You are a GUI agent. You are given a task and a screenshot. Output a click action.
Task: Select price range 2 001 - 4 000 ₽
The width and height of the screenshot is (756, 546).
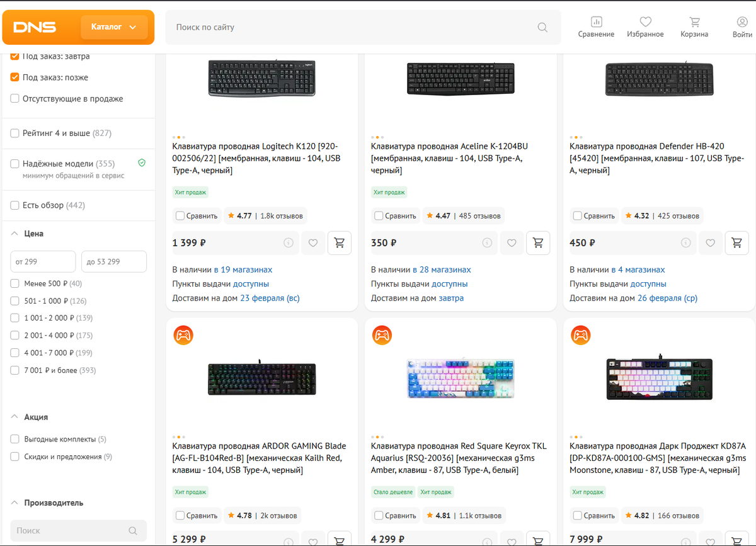15,336
